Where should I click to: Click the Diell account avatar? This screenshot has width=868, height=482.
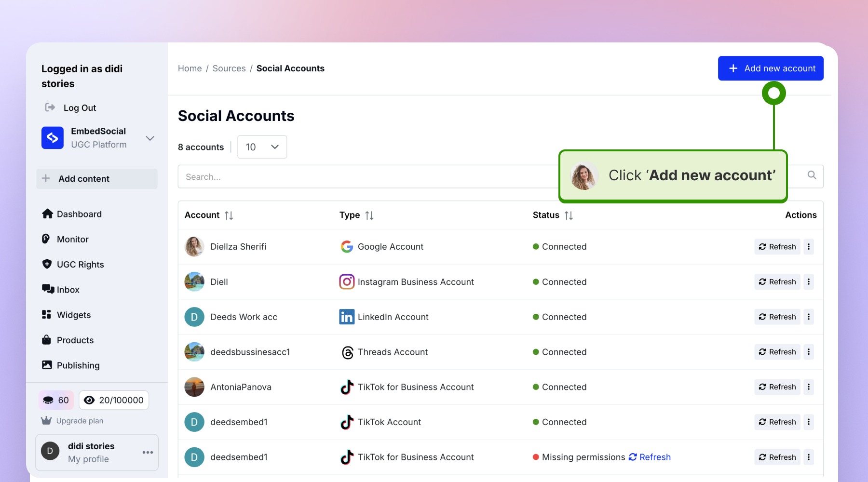pyautogui.click(x=194, y=282)
